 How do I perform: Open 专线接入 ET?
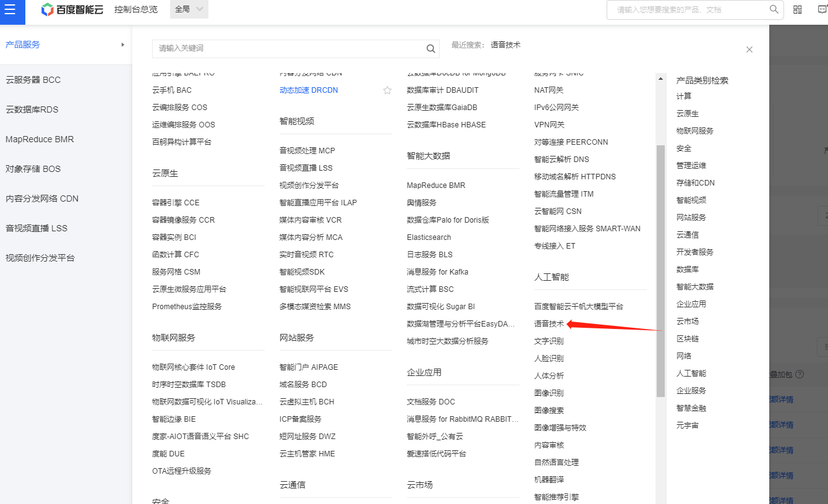(555, 246)
